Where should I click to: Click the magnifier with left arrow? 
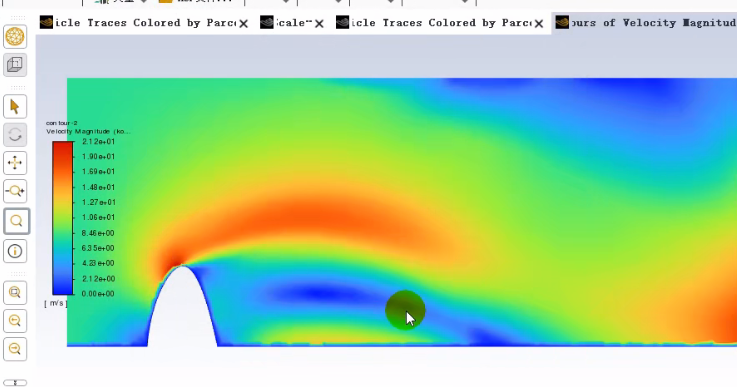[x=15, y=321]
